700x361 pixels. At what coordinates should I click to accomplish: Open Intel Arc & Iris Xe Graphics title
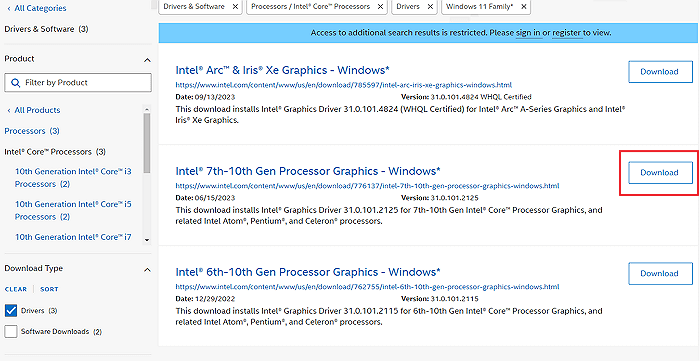tap(283, 70)
